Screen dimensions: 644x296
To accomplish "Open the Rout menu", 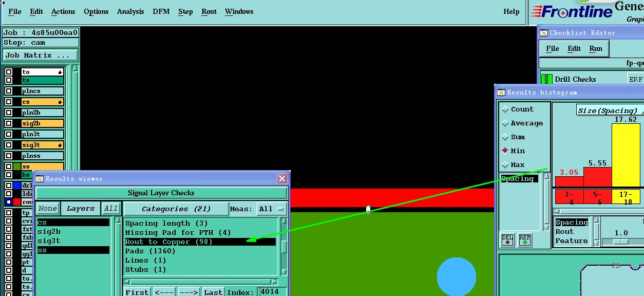I will point(209,11).
